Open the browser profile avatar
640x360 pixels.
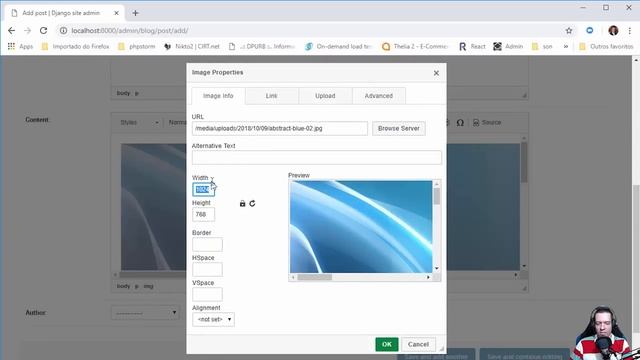tap(613, 31)
